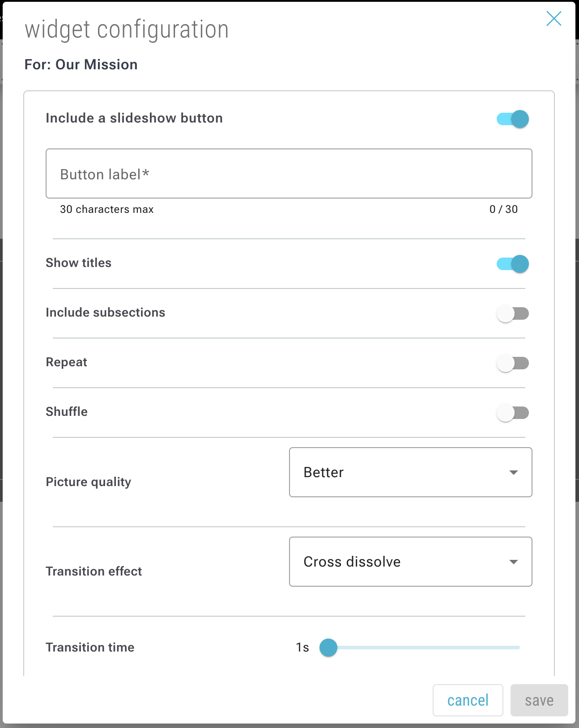Click the "For: Our Mission" heading
Image resolution: width=579 pixels, height=728 pixels.
tap(81, 65)
